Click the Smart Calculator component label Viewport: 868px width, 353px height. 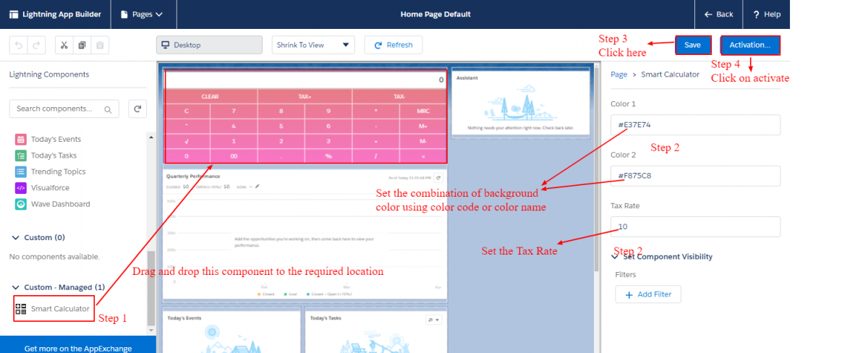pos(61,309)
